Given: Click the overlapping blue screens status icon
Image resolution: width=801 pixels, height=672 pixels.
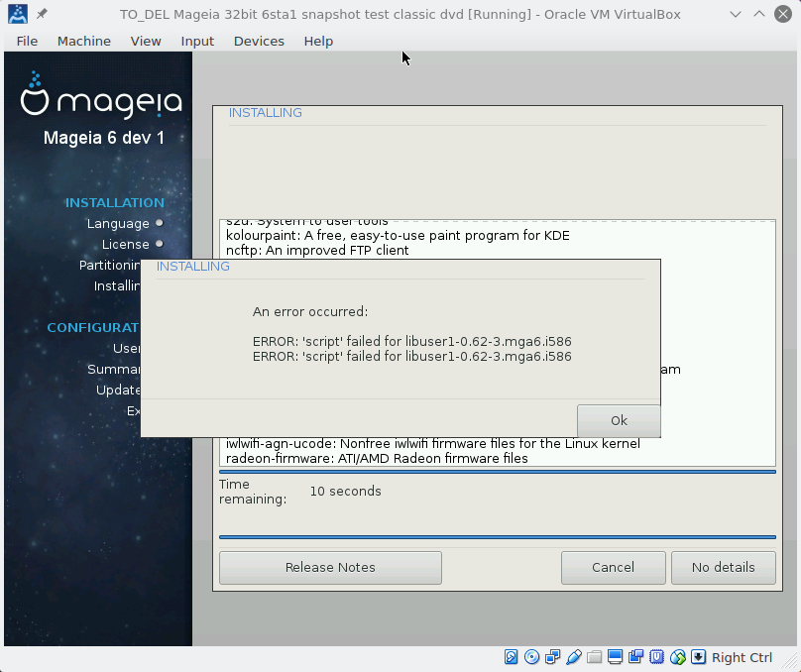Looking at the screenshot, I should [636, 657].
